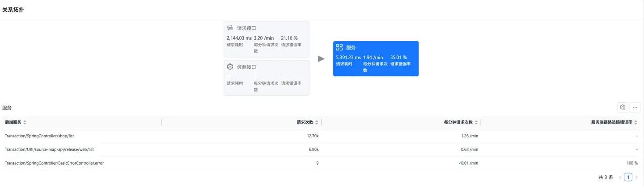Select the 资源接口 topology card
644x186 pixels.
(x=267, y=78)
